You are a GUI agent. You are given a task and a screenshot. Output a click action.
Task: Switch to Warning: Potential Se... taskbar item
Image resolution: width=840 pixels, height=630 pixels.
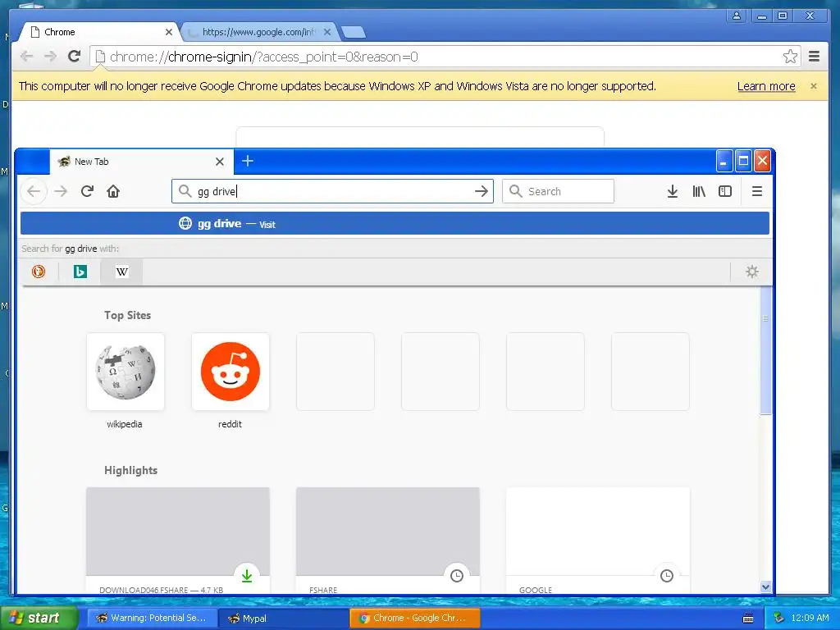152,618
